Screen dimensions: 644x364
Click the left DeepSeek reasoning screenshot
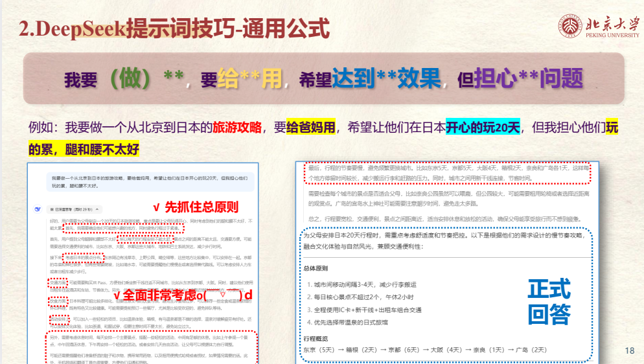point(143,263)
